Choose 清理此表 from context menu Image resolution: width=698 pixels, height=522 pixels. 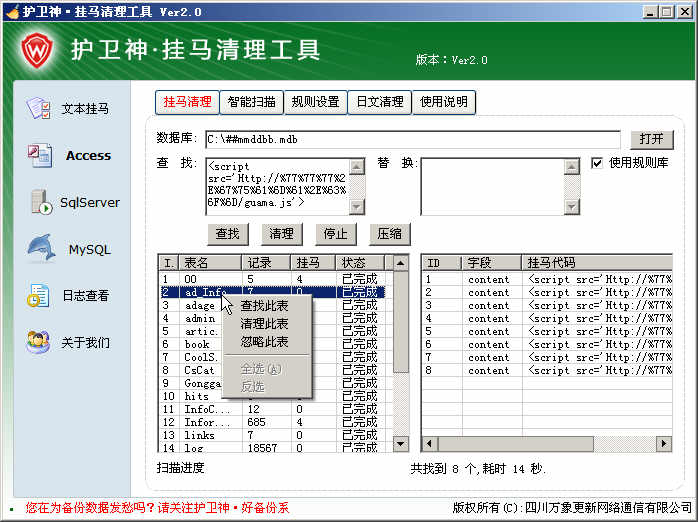pyautogui.click(x=264, y=324)
